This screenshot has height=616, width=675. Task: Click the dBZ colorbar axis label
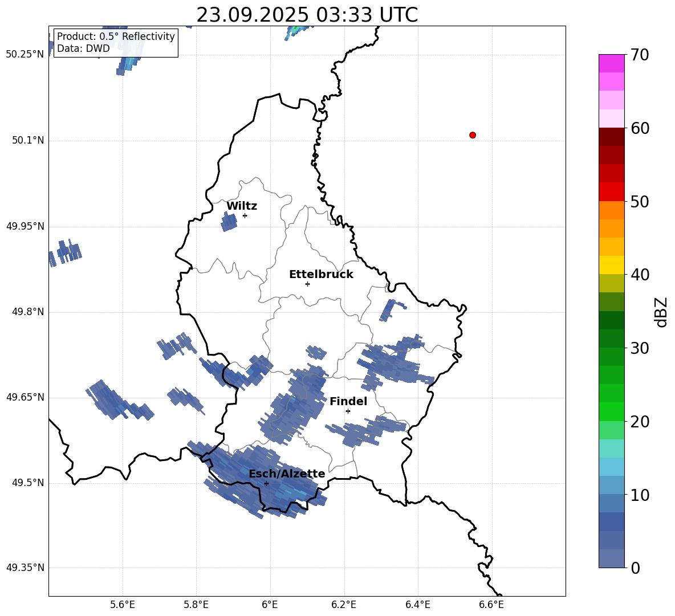point(662,312)
